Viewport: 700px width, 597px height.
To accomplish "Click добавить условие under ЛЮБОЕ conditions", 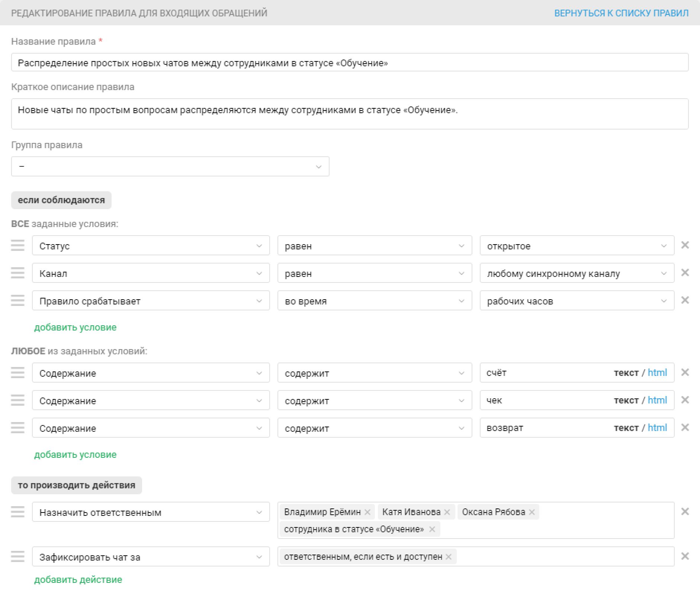I will coord(75,454).
